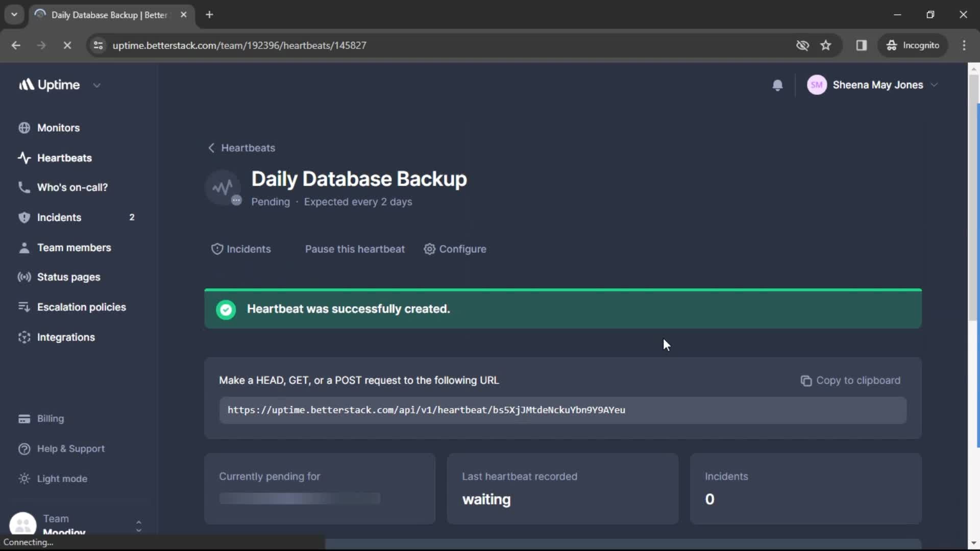
Task: Open Chrome three-dot menu
Action: pos(964,45)
